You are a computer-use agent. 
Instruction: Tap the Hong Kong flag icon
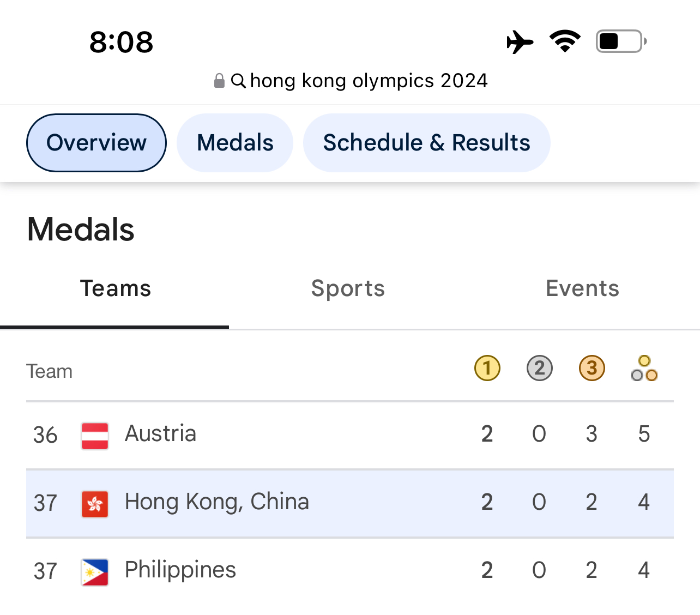click(95, 504)
